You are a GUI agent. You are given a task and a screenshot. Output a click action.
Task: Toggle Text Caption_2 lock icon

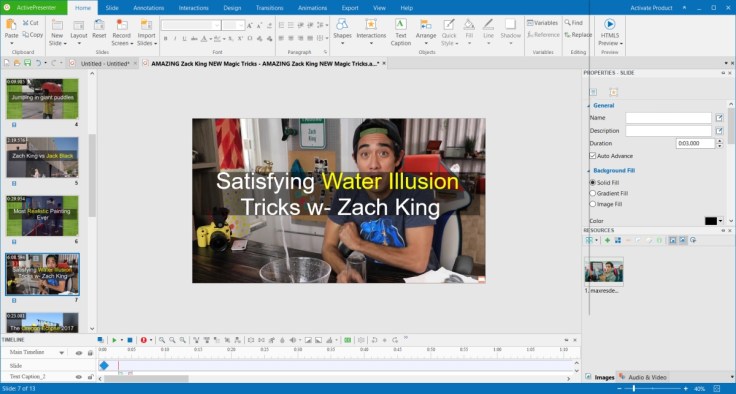tap(90, 377)
